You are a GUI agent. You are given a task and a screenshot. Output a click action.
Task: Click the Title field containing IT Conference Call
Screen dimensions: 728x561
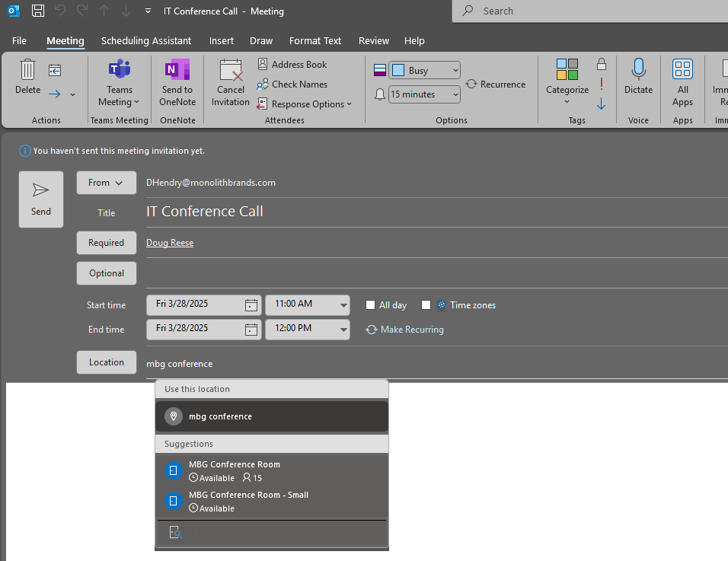[436, 212]
